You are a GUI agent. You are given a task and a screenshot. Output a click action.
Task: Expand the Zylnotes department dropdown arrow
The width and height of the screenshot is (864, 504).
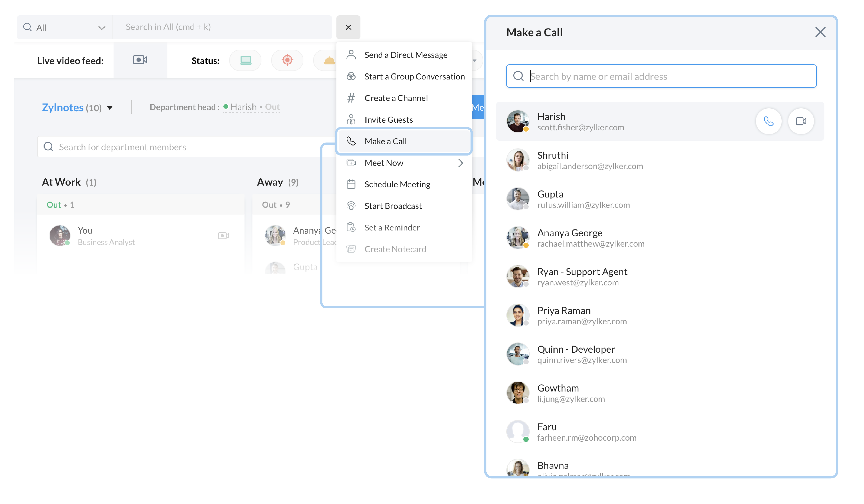pyautogui.click(x=110, y=108)
